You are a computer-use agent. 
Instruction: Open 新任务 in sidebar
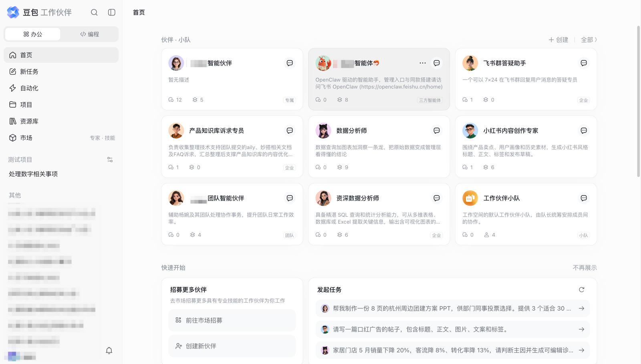(x=61, y=72)
